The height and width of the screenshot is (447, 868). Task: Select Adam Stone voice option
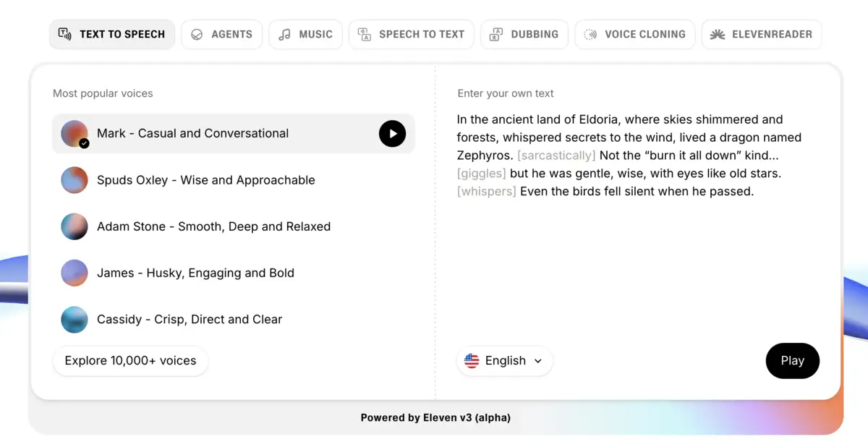213,226
